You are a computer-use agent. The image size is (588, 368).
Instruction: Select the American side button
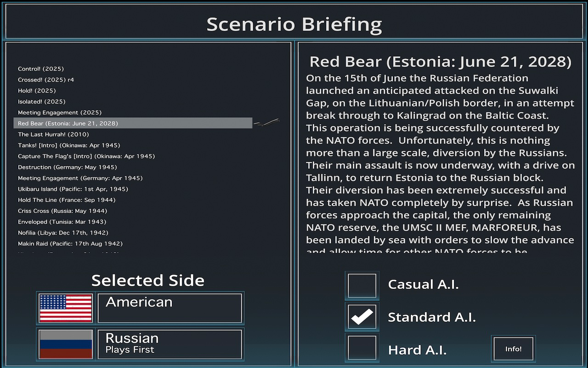point(170,308)
